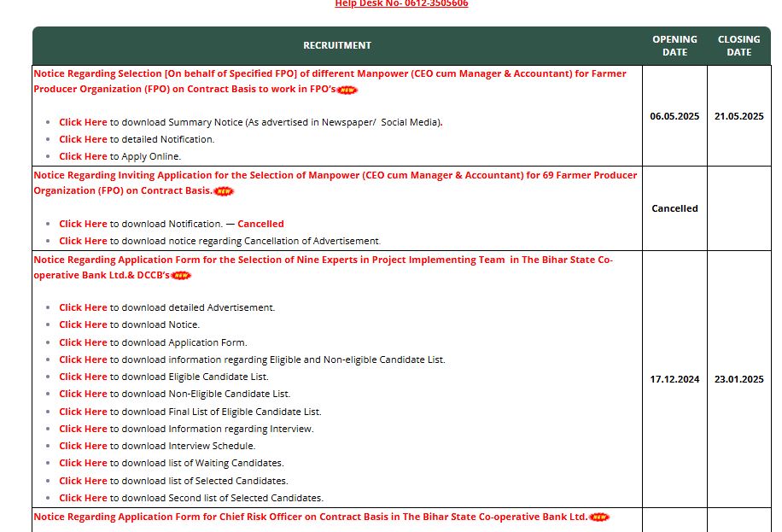The image size is (782, 532).
Task: Click Here for Eligible and Non-eligible information
Action: [x=83, y=360]
